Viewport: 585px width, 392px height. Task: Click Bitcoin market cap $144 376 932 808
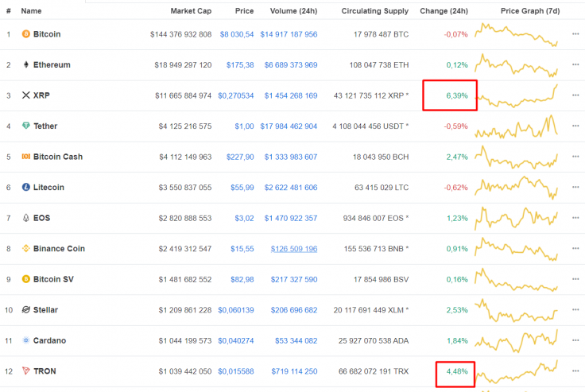coord(181,34)
